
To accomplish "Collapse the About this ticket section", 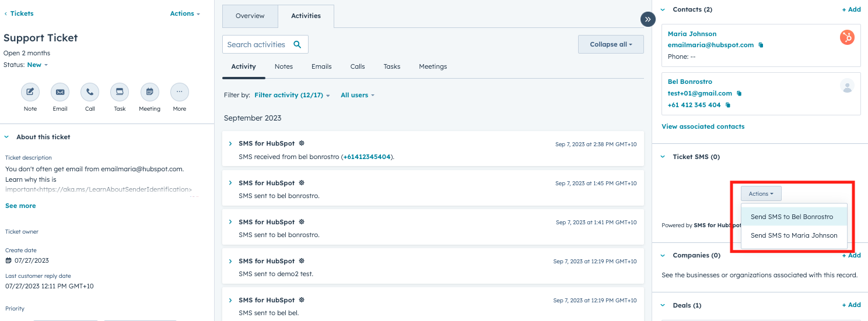I will point(7,137).
